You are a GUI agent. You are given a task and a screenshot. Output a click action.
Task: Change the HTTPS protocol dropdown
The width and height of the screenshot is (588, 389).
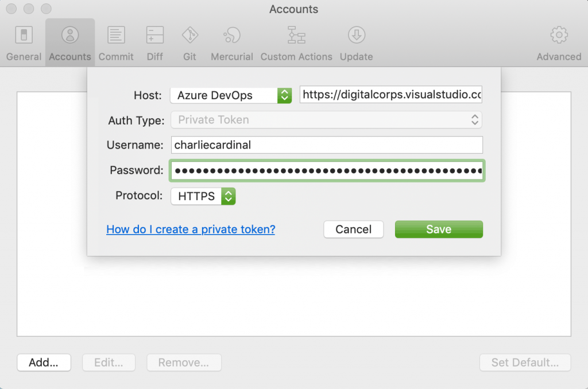coord(203,196)
